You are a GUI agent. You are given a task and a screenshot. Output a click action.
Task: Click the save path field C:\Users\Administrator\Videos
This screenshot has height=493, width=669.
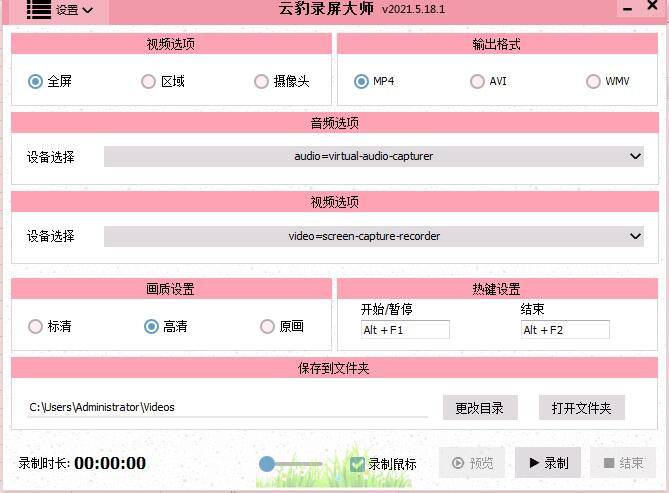[227, 407]
